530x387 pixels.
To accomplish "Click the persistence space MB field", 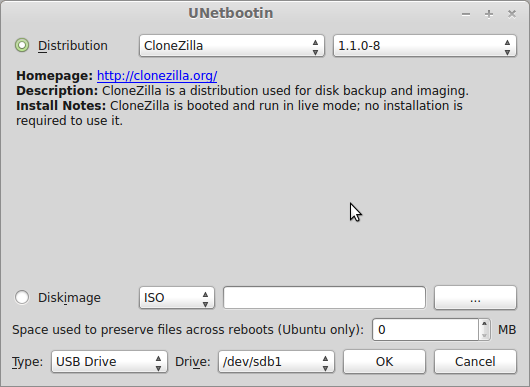I will pyautogui.click(x=425, y=330).
